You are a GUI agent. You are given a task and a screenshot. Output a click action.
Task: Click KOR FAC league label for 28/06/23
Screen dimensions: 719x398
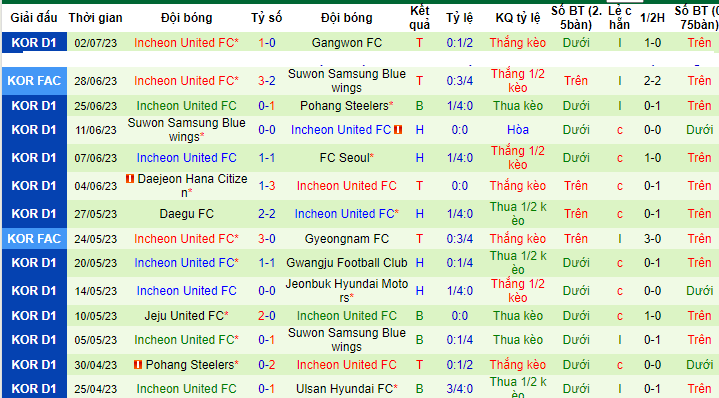click(34, 81)
